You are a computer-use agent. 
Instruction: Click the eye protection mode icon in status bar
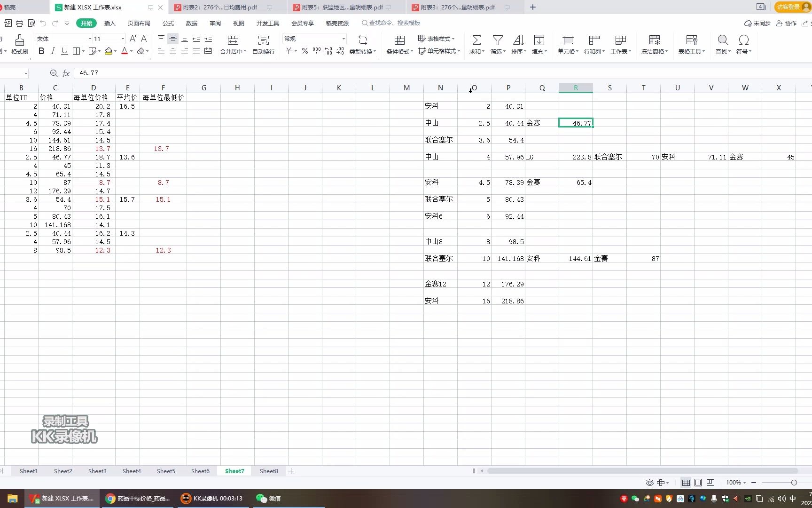[649, 483]
